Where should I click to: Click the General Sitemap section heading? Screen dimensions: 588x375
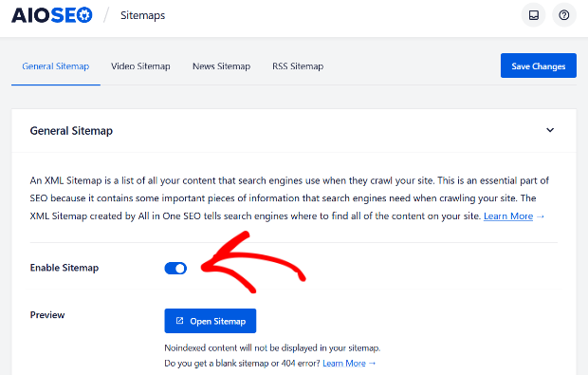click(x=71, y=131)
